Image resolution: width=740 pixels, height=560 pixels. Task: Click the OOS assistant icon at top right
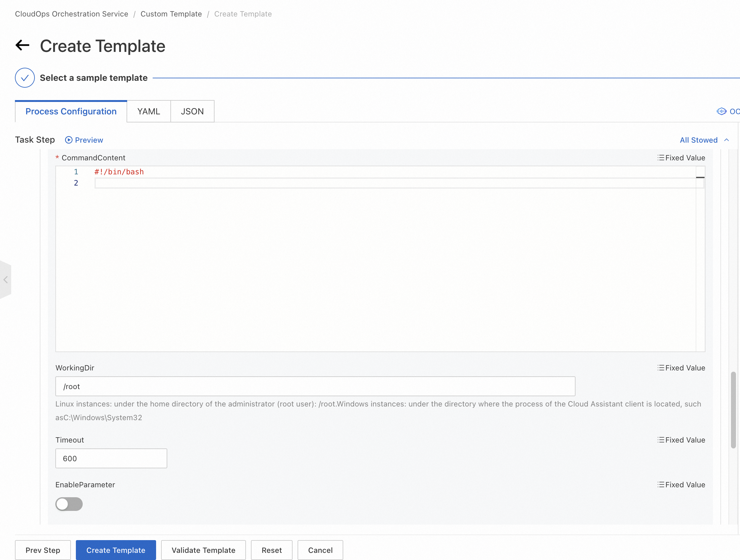[x=721, y=111]
